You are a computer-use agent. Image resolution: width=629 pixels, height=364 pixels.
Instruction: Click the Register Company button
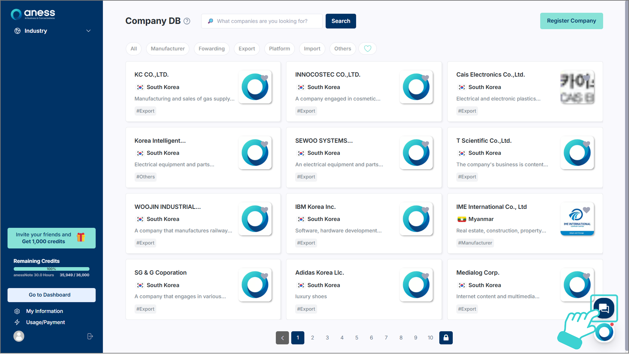[571, 21]
